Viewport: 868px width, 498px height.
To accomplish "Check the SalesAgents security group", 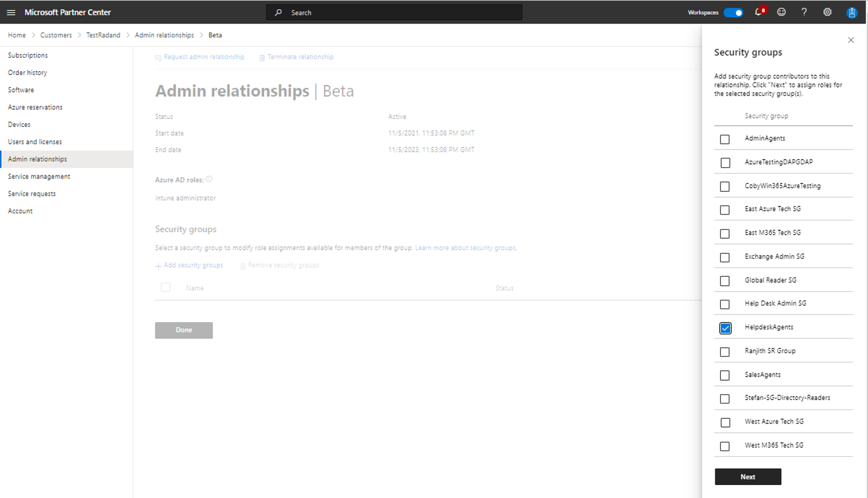I will tap(725, 375).
